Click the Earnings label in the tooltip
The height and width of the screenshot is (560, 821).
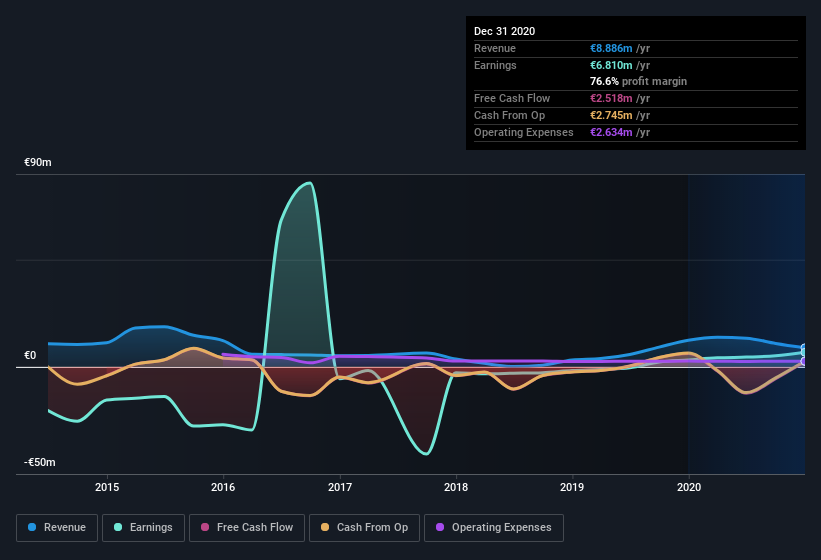click(495, 65)
